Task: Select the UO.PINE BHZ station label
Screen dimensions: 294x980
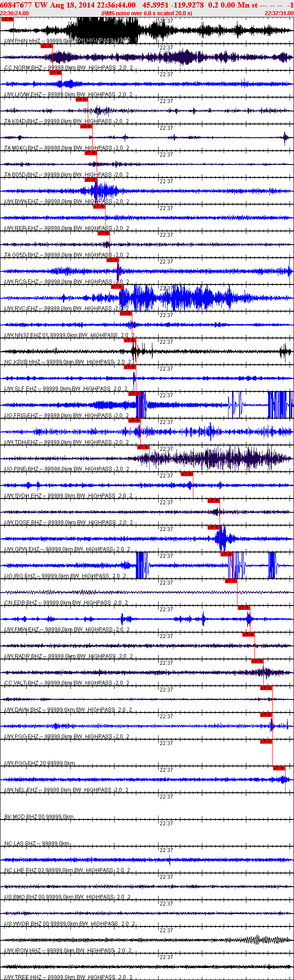Action: click(66, 469)
